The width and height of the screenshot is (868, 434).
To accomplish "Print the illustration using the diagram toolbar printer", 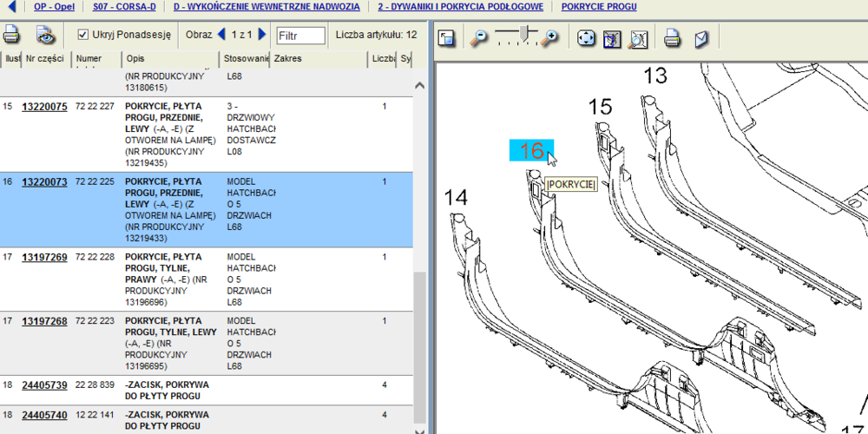I will tap(672, 38).
